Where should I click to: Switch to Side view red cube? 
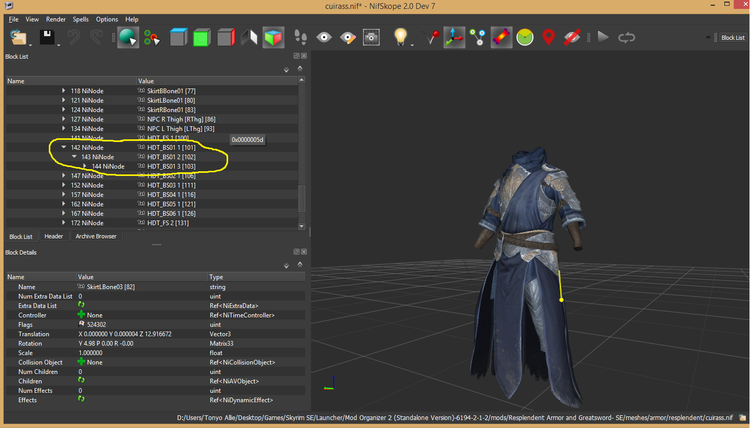226,37
